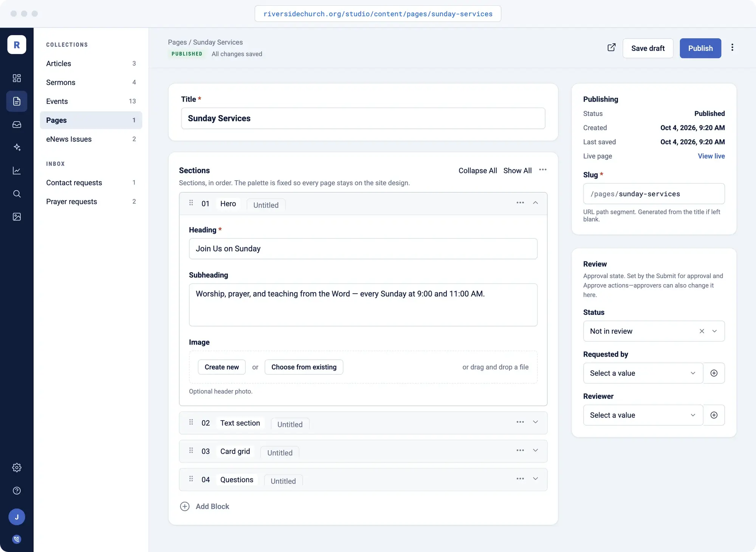Open the Reviewer dropdown

[x=643, y=415]
